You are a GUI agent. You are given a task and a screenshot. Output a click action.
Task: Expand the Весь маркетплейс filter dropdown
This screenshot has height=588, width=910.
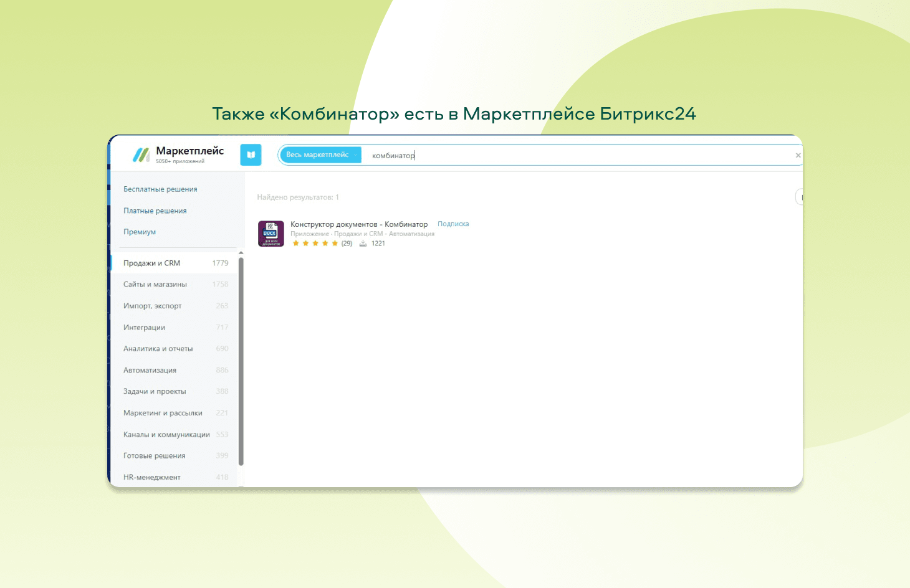[321, 155]
